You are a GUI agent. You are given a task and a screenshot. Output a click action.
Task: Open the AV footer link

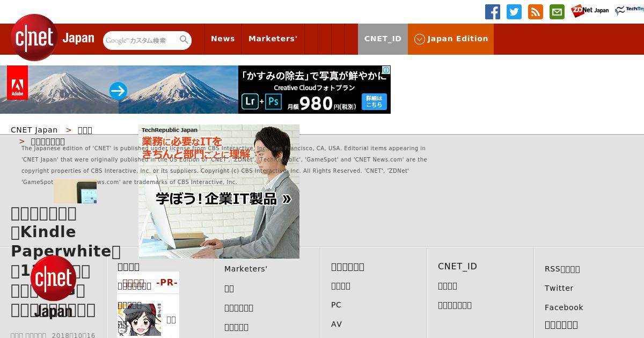[336, 324]
